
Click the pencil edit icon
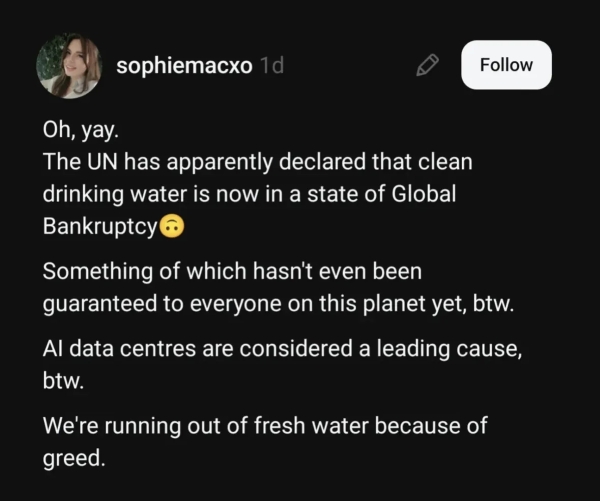click(x=427, y=65)
